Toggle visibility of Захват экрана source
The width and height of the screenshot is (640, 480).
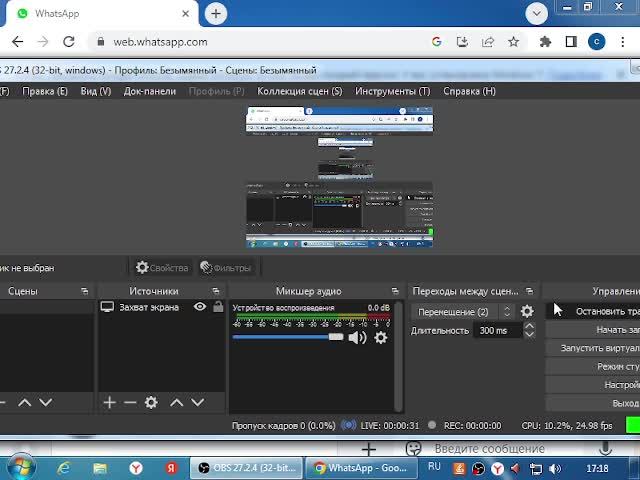point(200,307)
